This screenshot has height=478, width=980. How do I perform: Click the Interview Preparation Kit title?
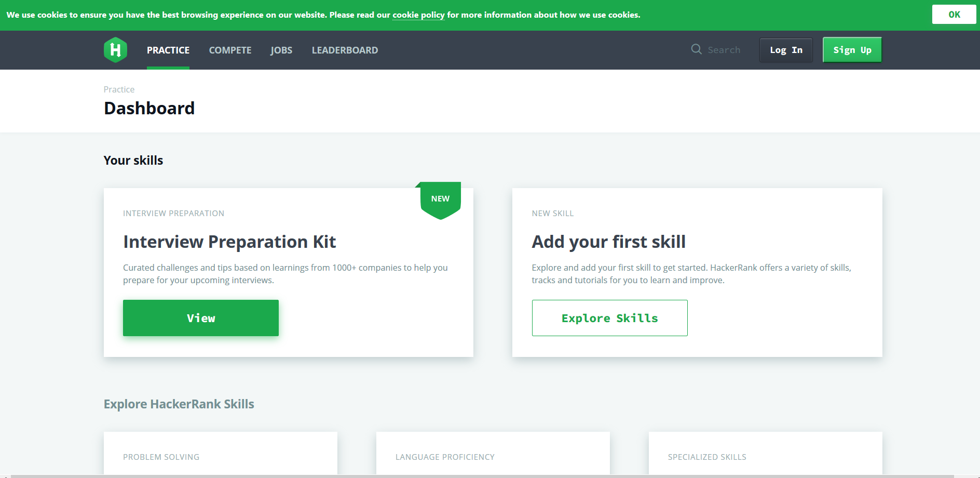(229, 242)
